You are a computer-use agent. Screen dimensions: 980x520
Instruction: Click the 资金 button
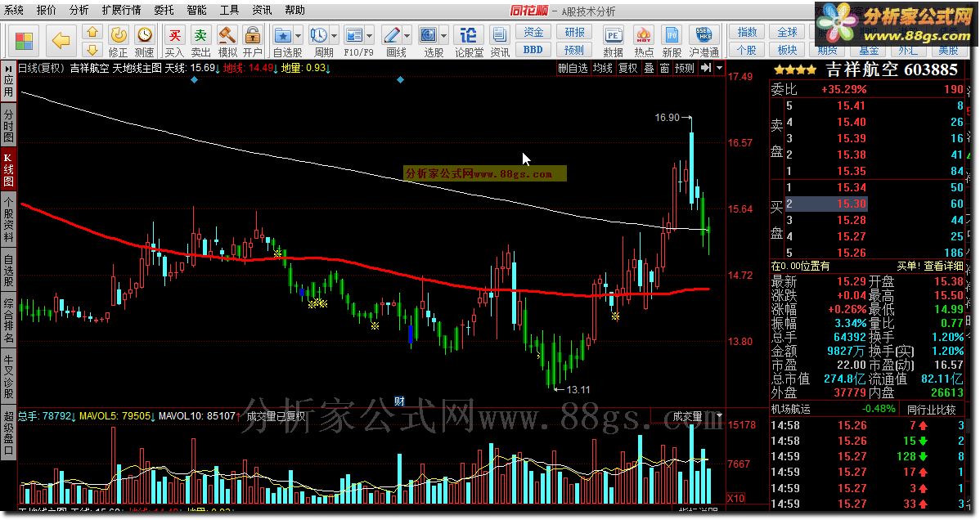533,33
